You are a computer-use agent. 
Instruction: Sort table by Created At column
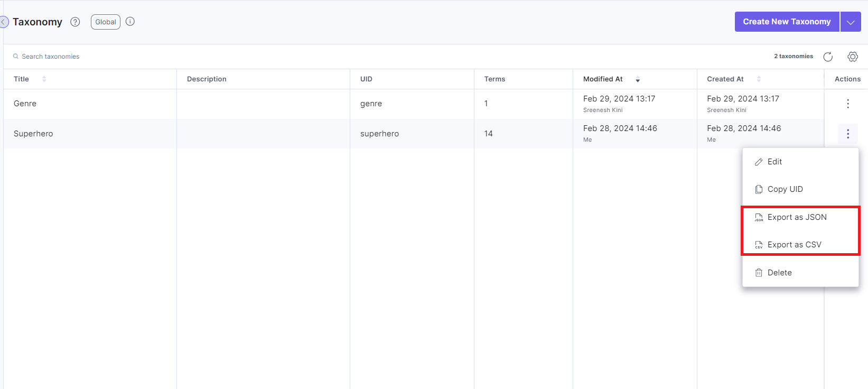click(x=759, y=79)
